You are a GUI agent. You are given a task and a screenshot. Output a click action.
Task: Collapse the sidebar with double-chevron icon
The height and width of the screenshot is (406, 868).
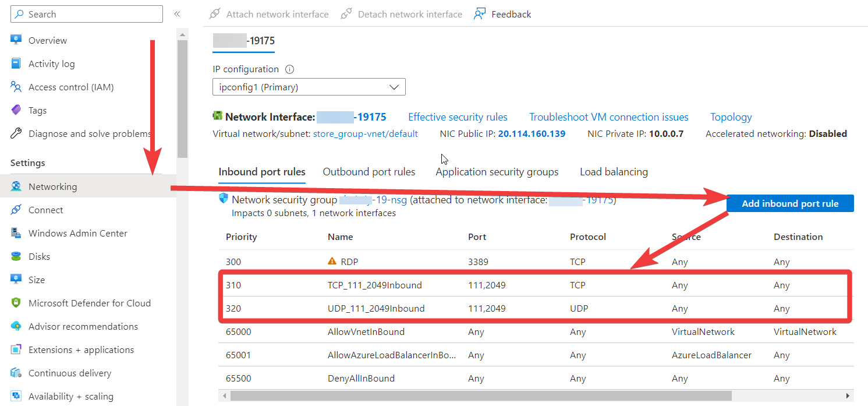(177, 14)
